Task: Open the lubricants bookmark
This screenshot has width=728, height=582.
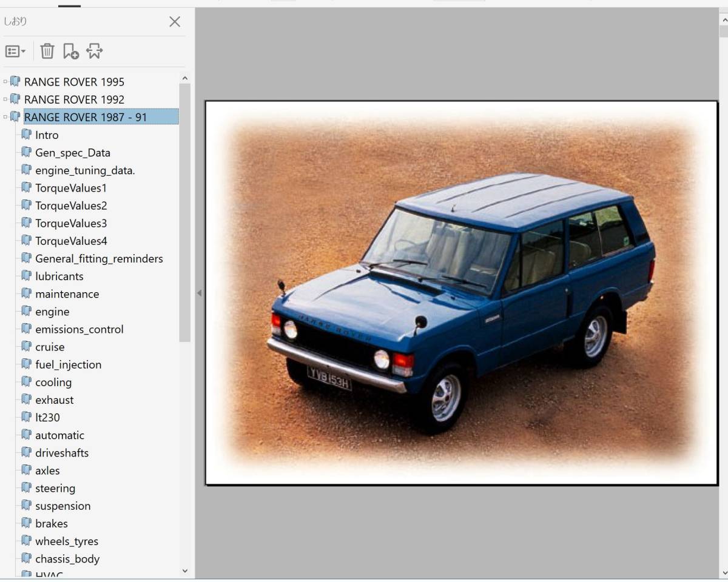Action: (x=59, y=276)
